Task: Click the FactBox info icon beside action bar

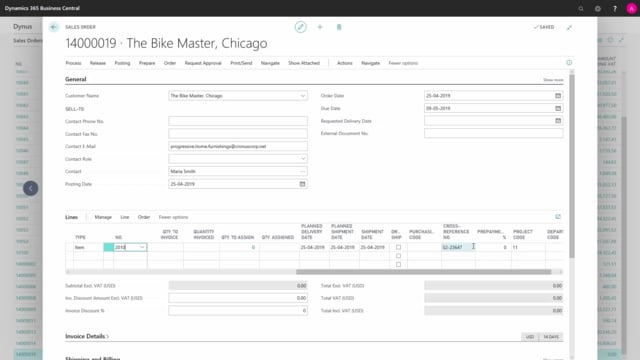Action: coord(569,62)
